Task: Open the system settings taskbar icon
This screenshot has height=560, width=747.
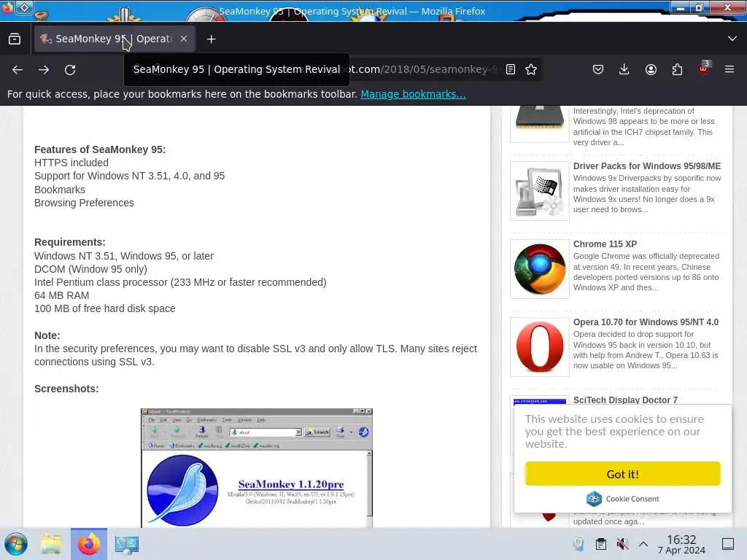Action: [127, 544]
